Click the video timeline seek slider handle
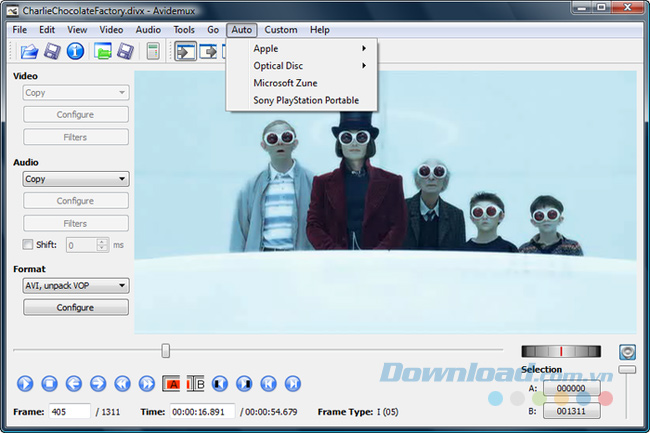Screen dimensions: 650x433 point(166,350)
